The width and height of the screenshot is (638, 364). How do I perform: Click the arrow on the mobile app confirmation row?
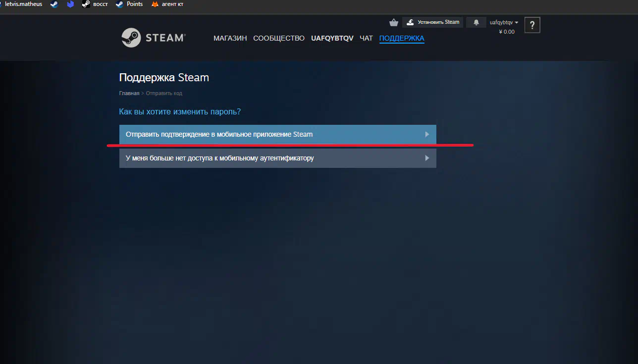[427, 134]
